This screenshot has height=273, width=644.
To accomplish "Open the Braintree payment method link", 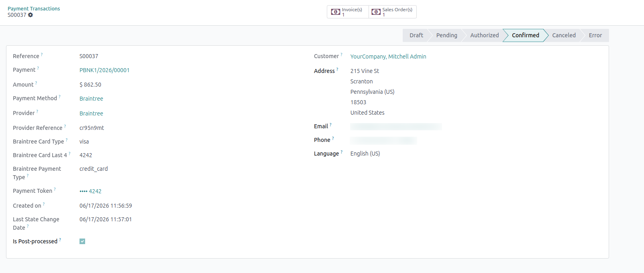I will click(x=91, y=99).
